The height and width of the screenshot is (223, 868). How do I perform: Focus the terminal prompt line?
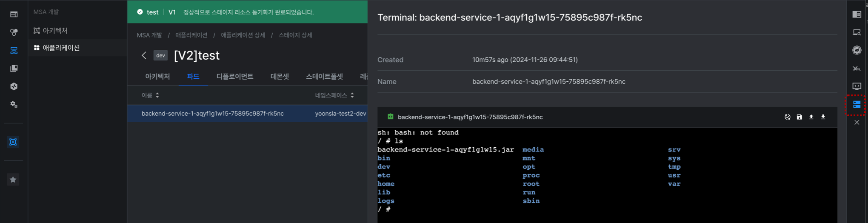(384, 209)
